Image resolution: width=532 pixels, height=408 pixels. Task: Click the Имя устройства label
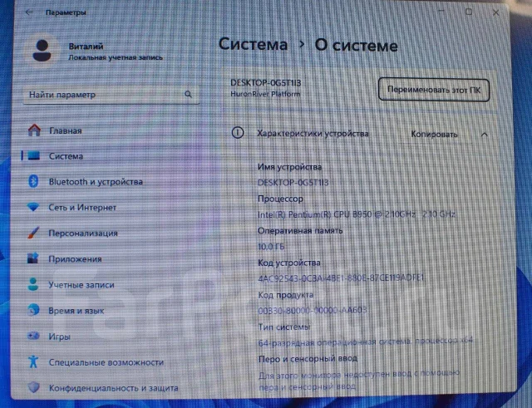coord(289,167)
